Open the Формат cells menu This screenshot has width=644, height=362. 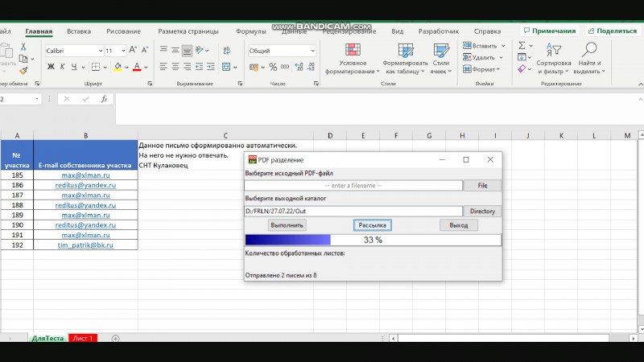[481, 69]
